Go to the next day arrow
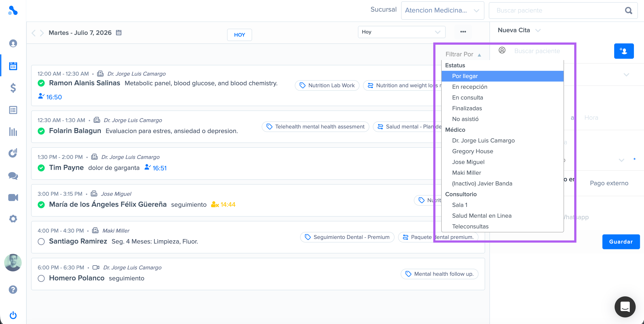 click(x=42, y=33)
